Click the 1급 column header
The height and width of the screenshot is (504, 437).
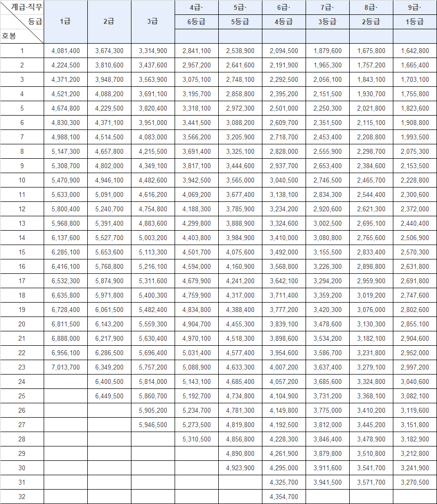(x=65, y=22)
